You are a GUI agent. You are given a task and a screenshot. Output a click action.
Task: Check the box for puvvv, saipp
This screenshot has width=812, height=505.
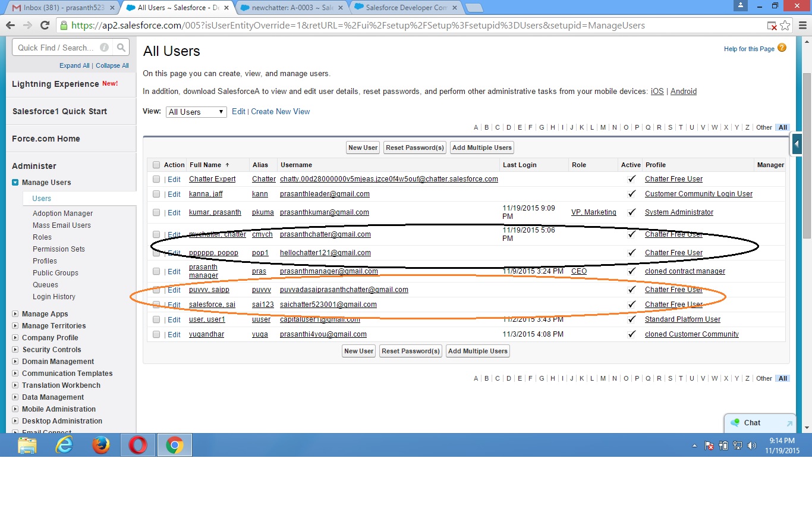[x=156, y=290]
